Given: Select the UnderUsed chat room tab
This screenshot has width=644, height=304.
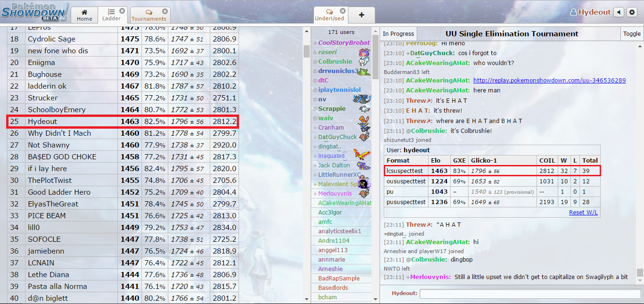Looking at the screenshot, I should point(330,15).
